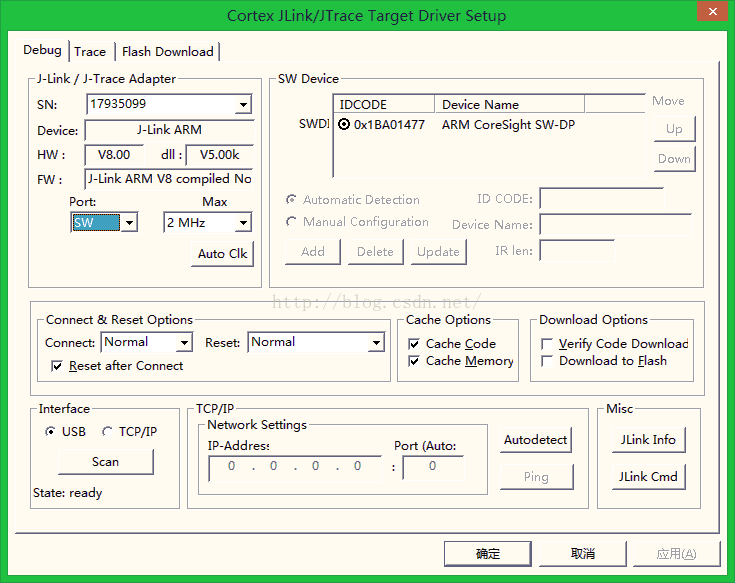
Task: Click the FW version text field
Action: click(169, 179)
